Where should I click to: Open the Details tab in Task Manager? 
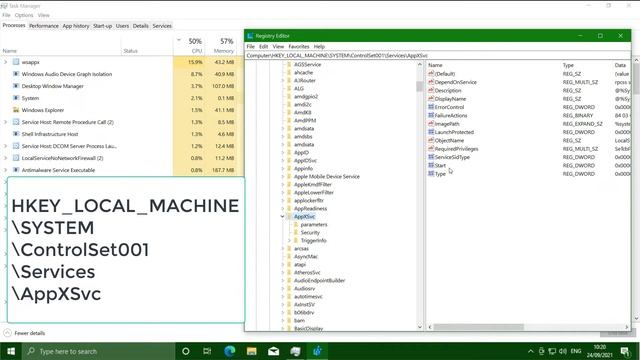click(140, 26)
